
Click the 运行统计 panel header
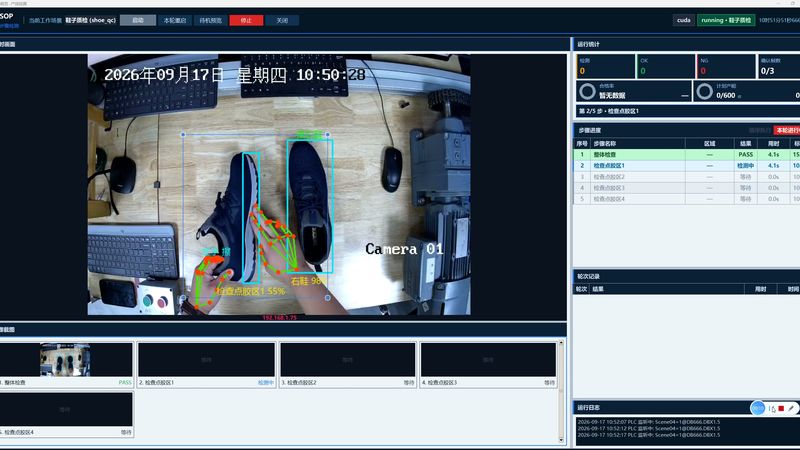686,44
